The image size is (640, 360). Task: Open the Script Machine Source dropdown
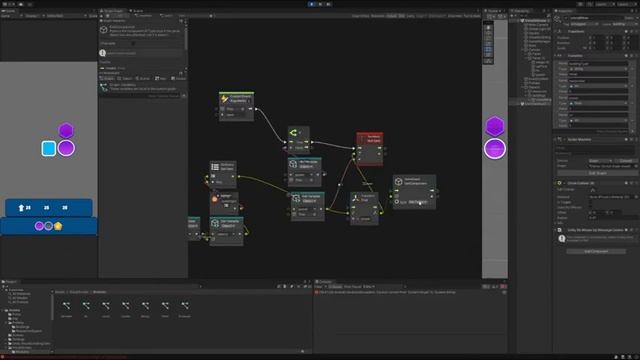click(600, 161)
